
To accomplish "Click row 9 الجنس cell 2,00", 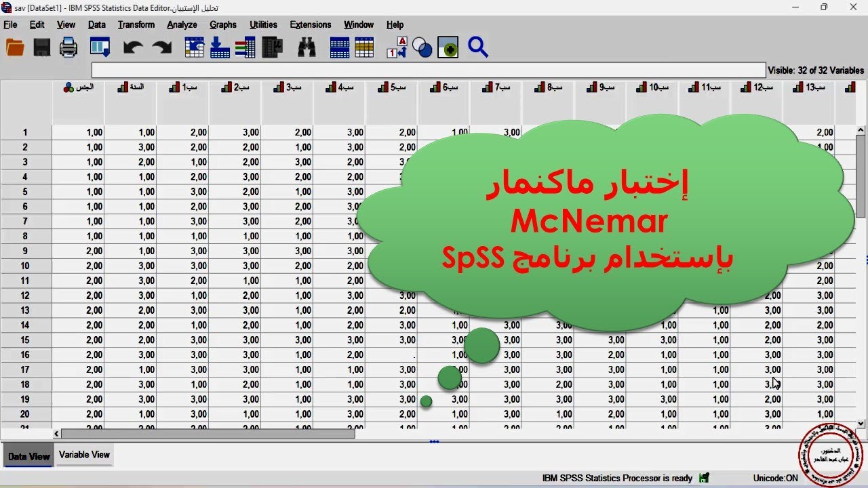I will tap(78, 251).
